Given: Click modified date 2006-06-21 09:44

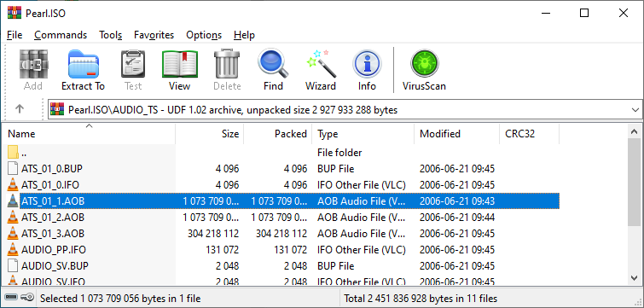Looking at the screenshot, I should coord(456,217).
